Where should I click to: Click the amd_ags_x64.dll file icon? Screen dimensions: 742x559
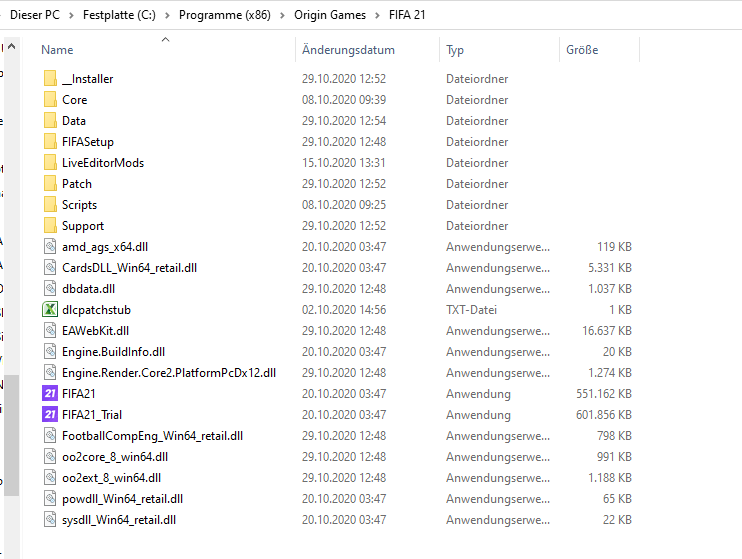click(x=50, y=247)
